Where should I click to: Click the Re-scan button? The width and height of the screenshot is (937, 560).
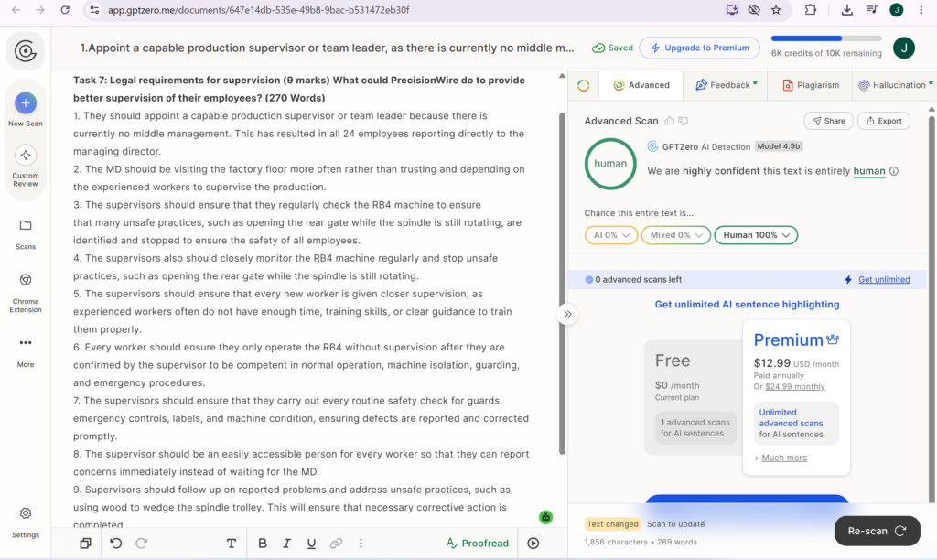[x=877, y=531]
